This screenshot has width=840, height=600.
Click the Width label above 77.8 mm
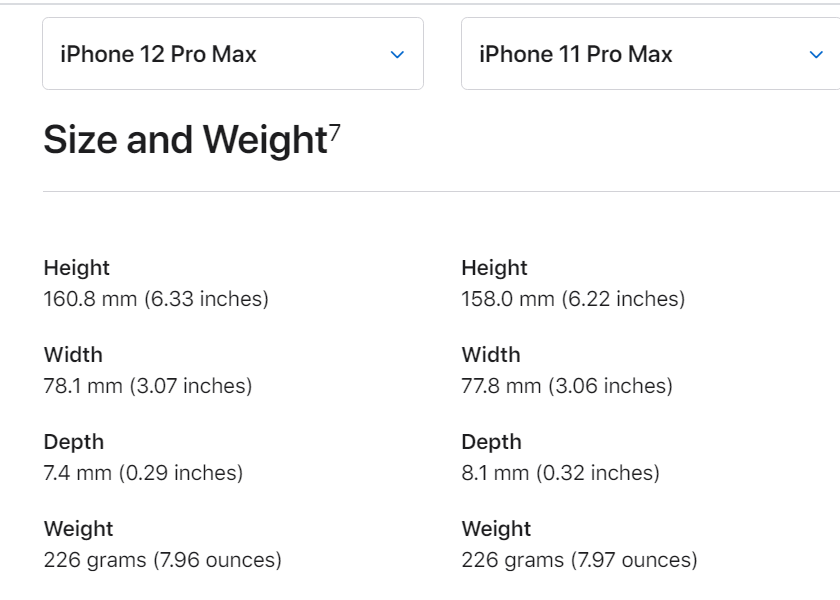491,355
